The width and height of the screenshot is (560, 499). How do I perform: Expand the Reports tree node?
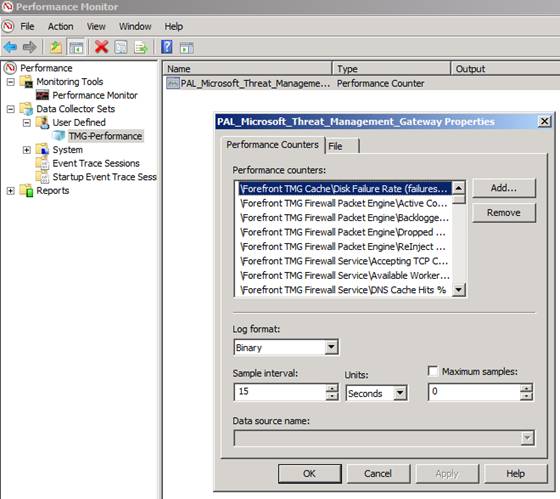[x=11, y=190]
